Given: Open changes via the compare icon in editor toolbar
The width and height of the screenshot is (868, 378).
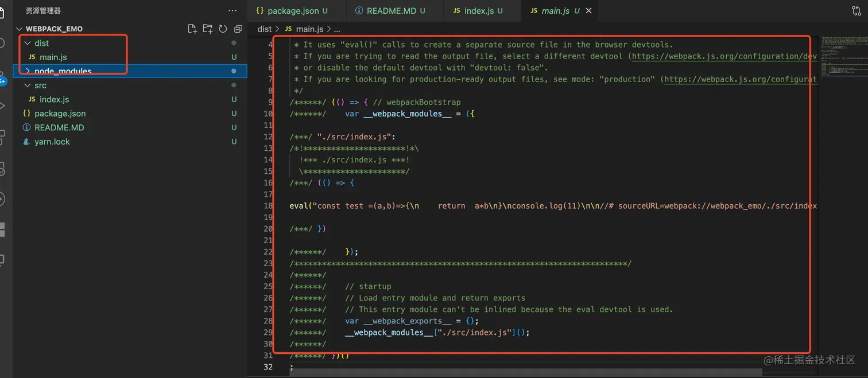Looking at the screenshot, I should pyautogui.click(x=856, y=10).
